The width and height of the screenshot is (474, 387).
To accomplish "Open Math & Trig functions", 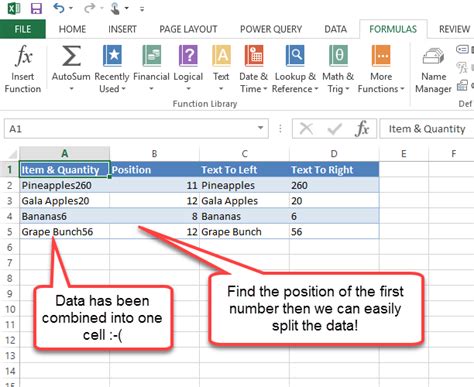I will point(338,69).
